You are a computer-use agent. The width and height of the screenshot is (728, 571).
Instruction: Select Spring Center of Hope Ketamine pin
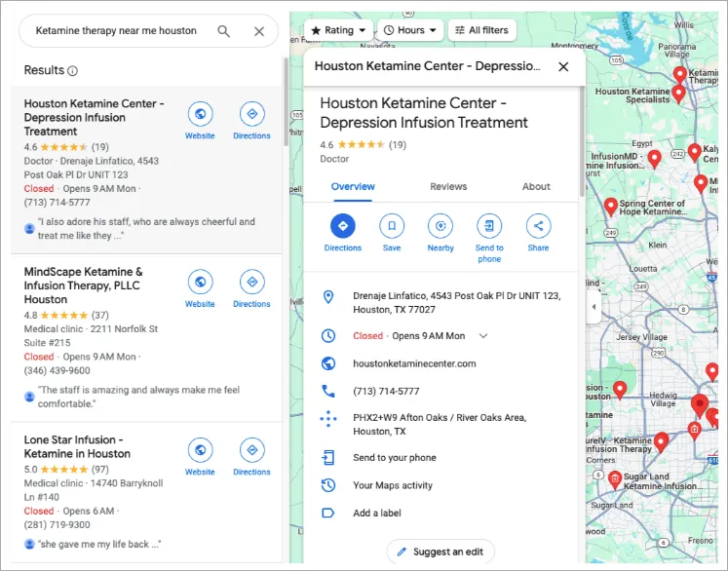point(611,207)
